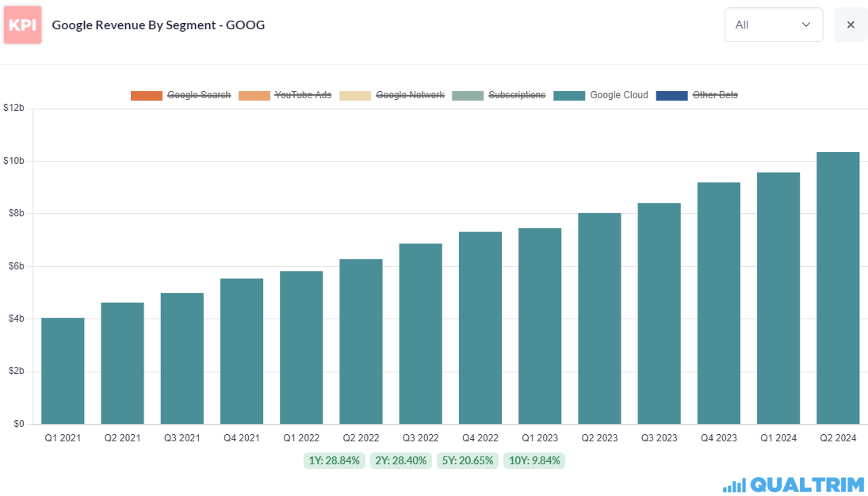Click the Q4 2022 bar
The image size is (868, 496).
[480, 328]
